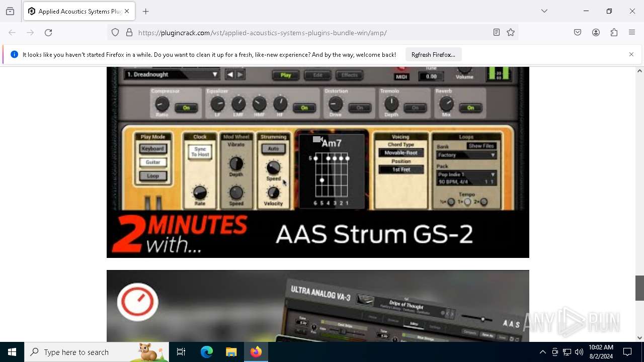
Task: Select Firefox icon in the taskbar
Action: click(x=256, y=352)
